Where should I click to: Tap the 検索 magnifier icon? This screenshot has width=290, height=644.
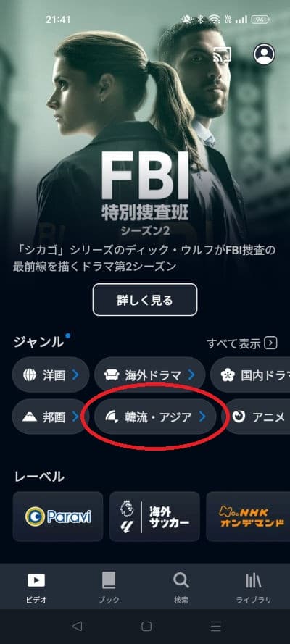coord(181,580)
